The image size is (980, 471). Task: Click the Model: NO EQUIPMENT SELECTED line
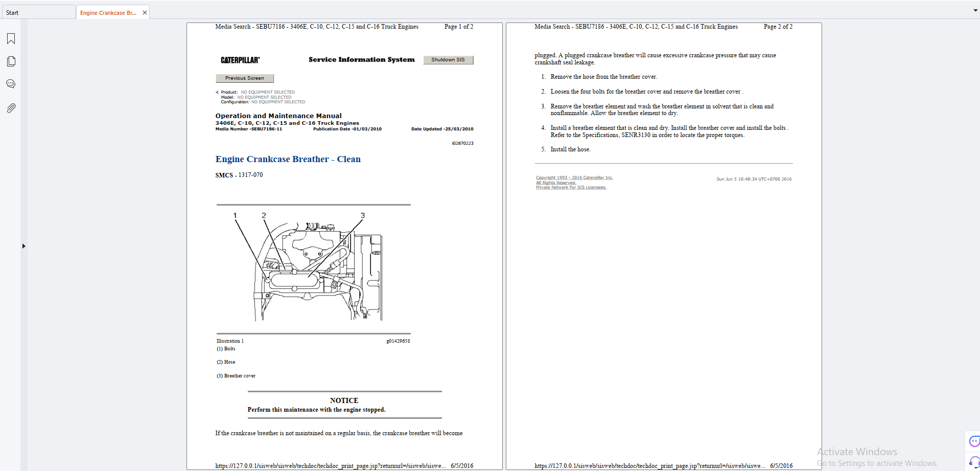coord(256,97)
